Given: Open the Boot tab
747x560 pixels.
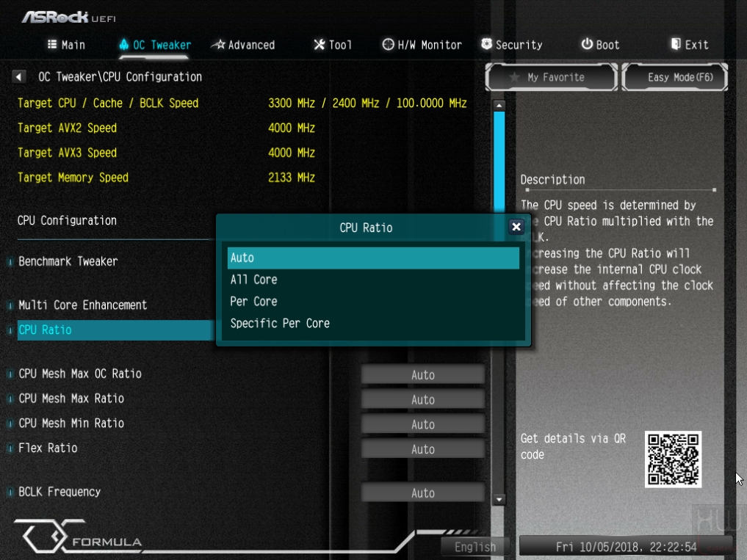Looking at the screenshot, I should point(600,45).
